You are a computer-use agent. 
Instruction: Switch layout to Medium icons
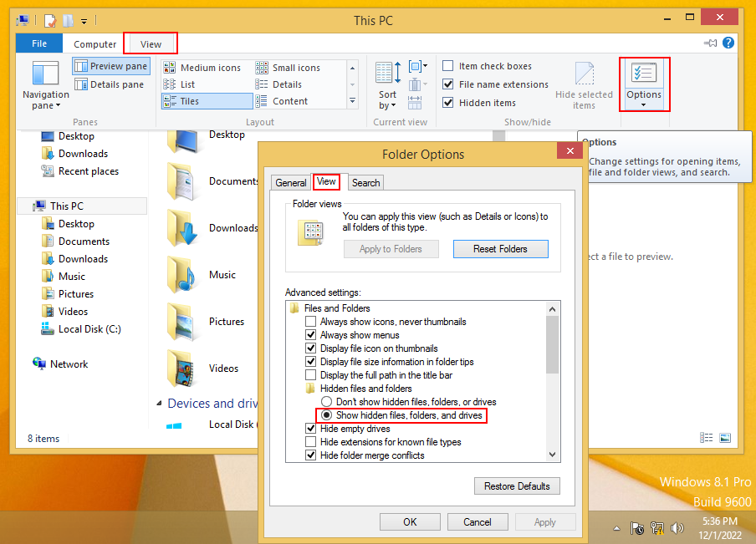click(x=207, y=66)
